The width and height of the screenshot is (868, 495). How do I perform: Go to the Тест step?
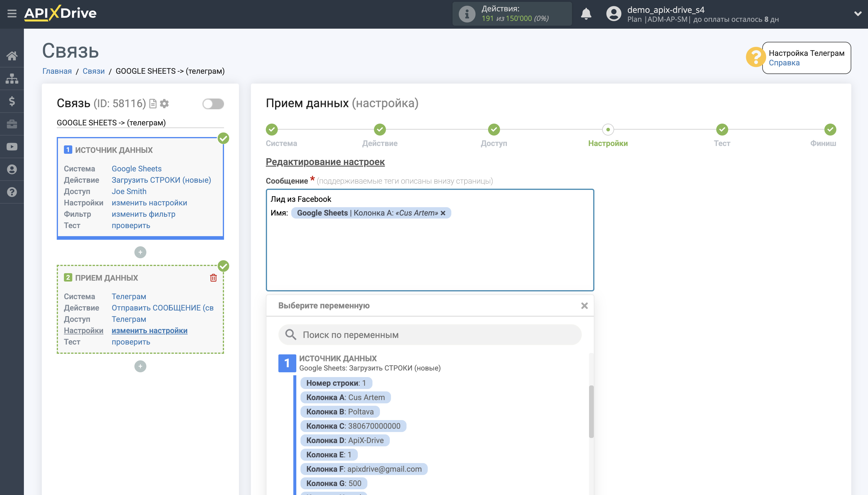pyautogui.click(x=722, y=130)
